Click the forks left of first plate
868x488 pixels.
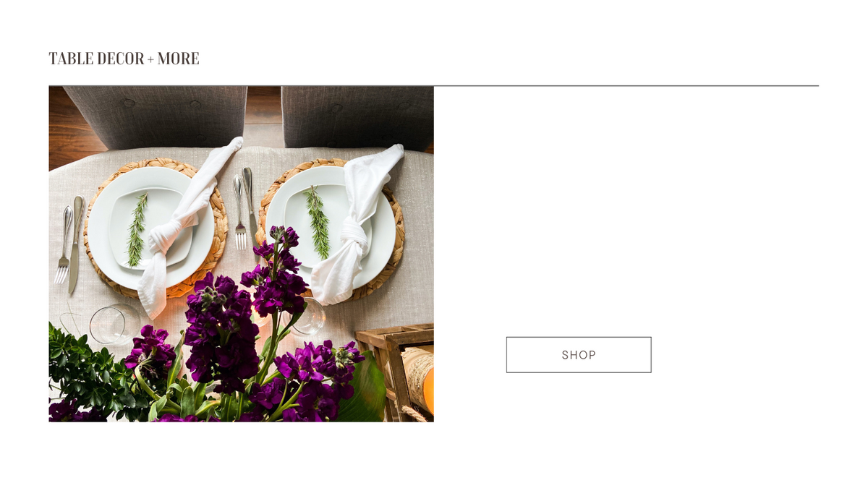[x=64, y=244]
